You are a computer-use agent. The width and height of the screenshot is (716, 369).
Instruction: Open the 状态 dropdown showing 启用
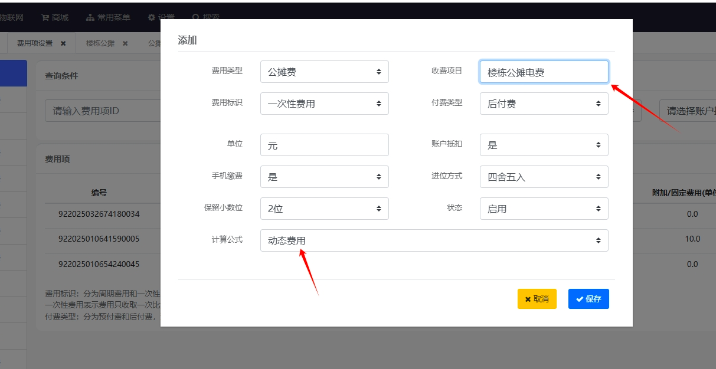coord(544,209)
